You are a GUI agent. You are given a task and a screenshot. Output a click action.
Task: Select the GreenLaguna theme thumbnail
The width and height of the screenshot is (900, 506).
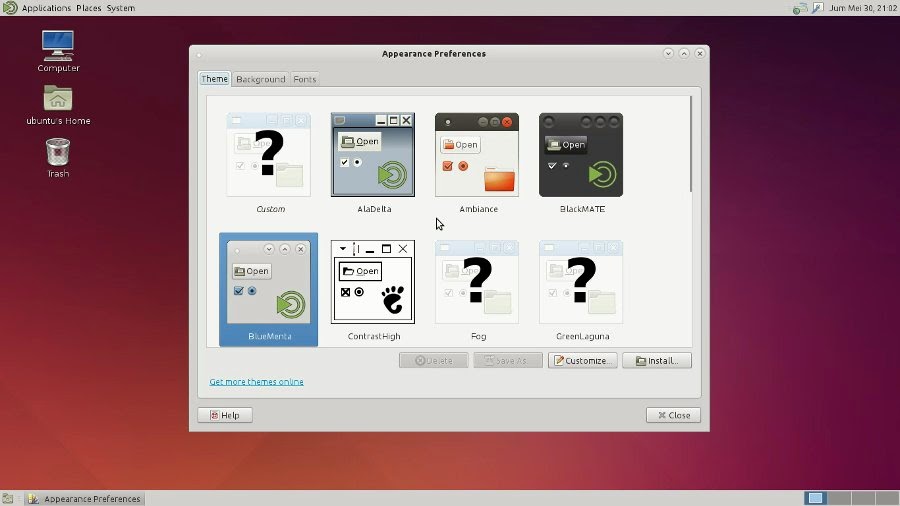click(581, 282)
